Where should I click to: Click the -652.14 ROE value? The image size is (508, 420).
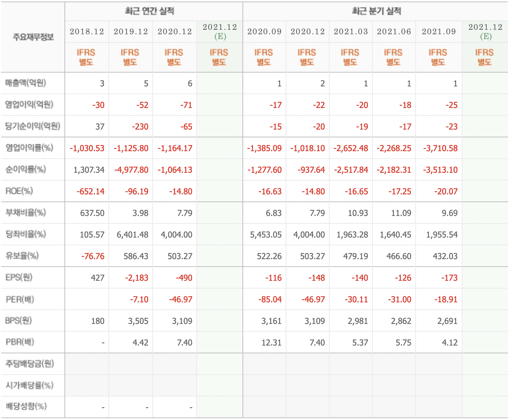(91, 191)
